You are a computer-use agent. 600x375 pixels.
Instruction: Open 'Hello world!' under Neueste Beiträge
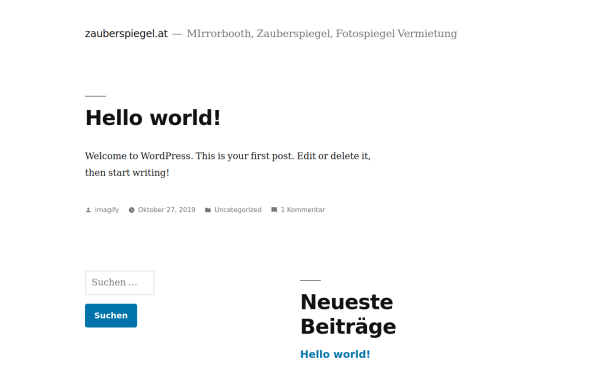click(335, 354)
